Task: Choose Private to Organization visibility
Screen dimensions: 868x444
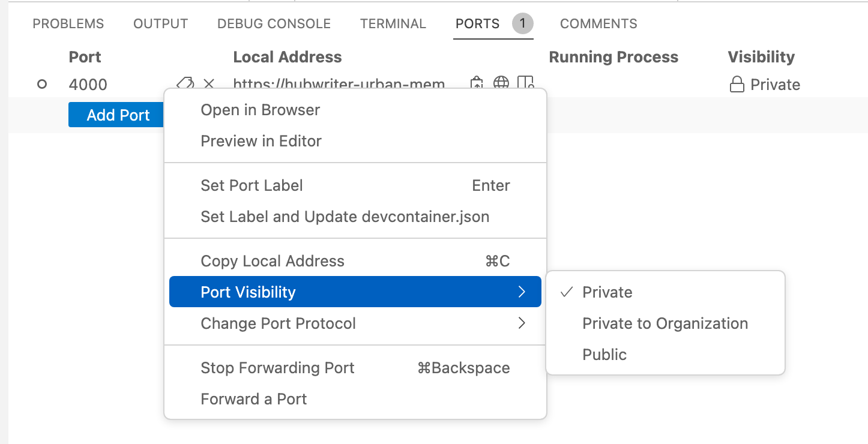Action: pos(665,323)
